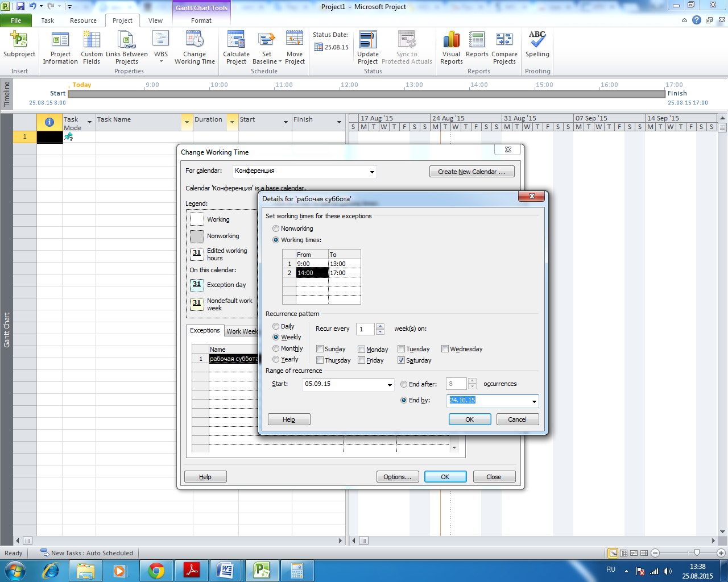
Task: Open Links Between Projects
Action: (127, 48)
